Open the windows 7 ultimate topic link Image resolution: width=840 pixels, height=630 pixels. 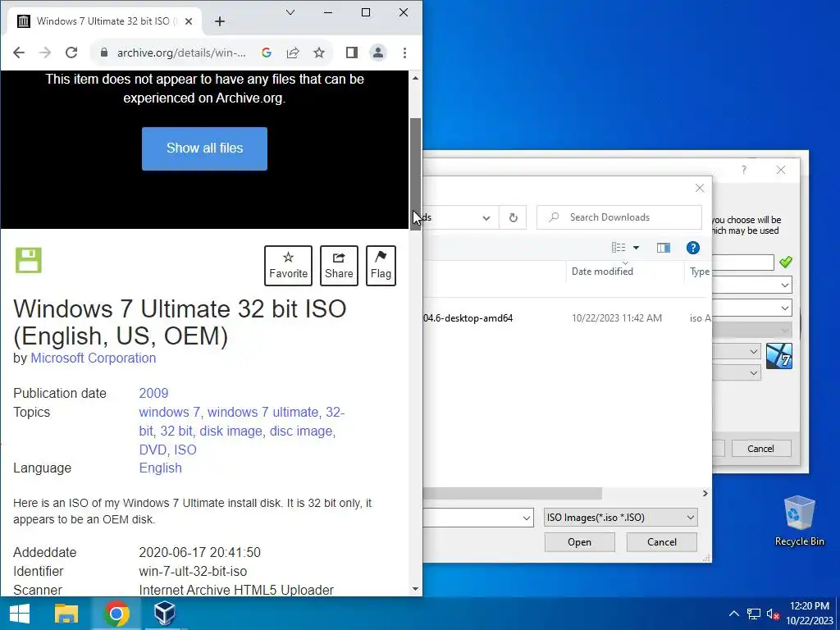click(x=263, y=412)
